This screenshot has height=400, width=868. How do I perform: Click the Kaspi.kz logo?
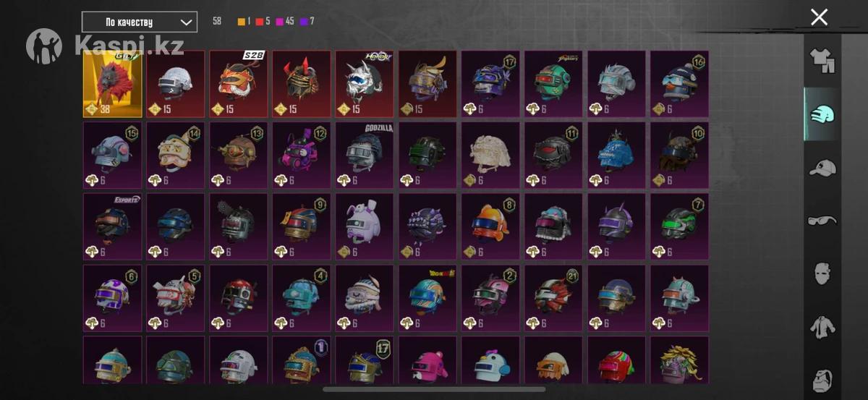(105, 46)
